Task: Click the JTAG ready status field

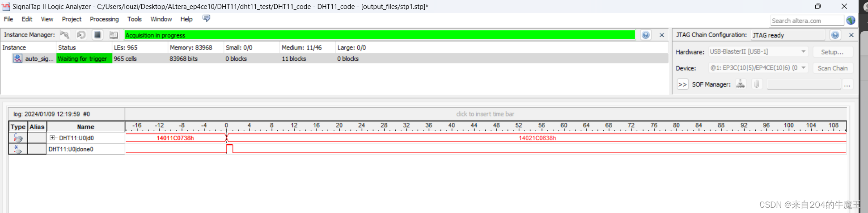Action: click(788, 35)
